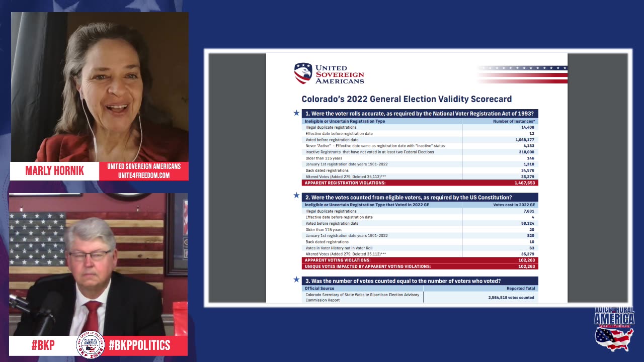The image size is (644, 362).
Task: Click the 'Inactive Registrants' not voted row label
Action: [x=369, y=152]
